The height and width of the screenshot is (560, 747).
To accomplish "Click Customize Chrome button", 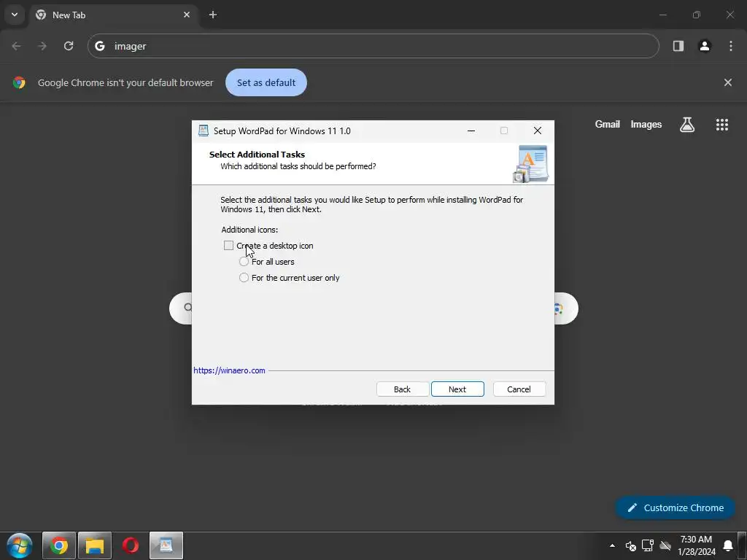I will point(676,507).
